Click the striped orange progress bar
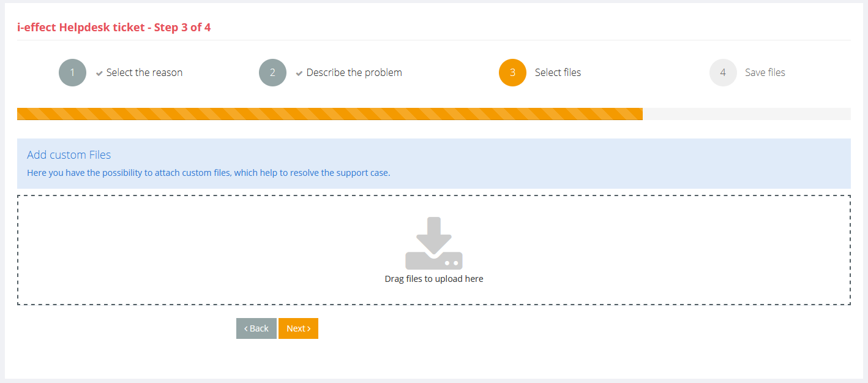This screenshot has width=868, height=383. pos(329,114)
